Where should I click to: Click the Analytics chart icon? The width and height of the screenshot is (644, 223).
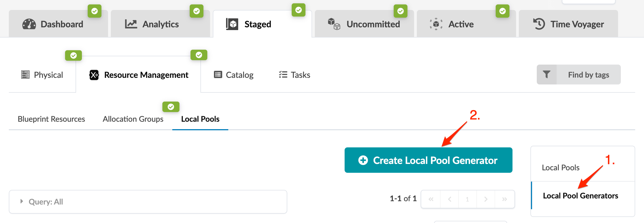(x=131, y=24)
